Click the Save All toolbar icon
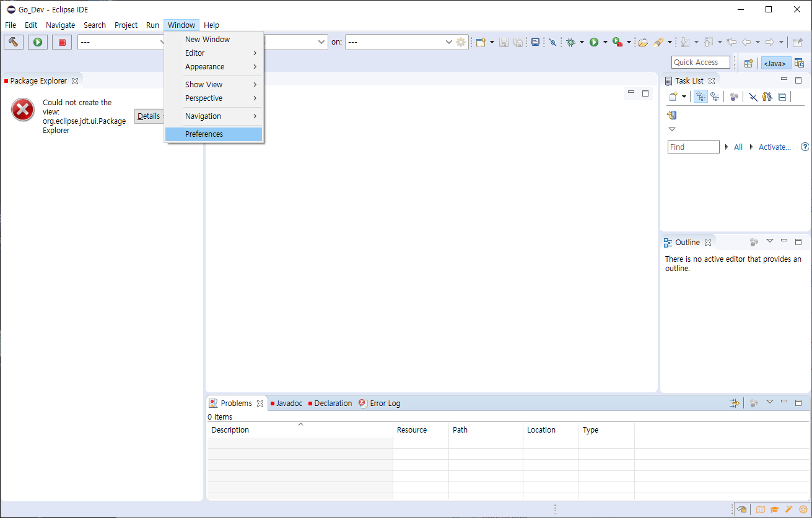This screenshot has width=812, height=518. (518, 42)
